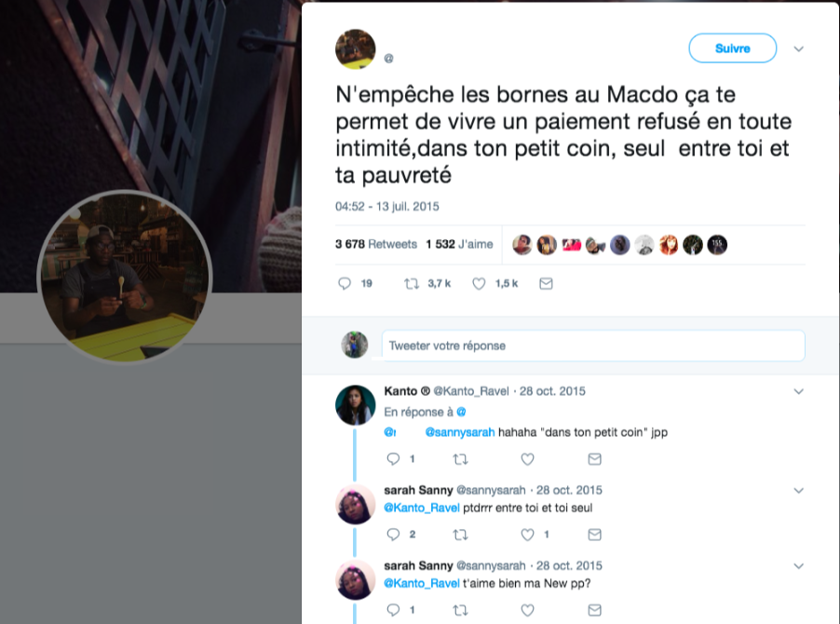The height and width of the screenshot is (624, 840).
Task: Like sarah Sanny's 'ptdrrr entre toi et toi seul' reply
Action: (528, 535)
